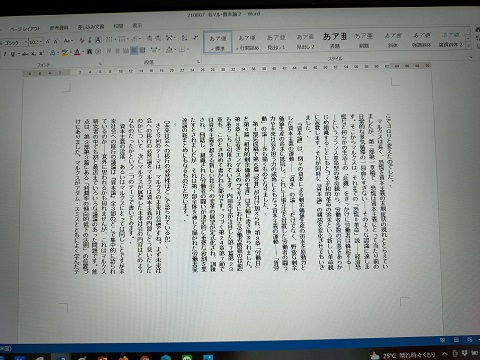The width and height of the screenshot is (480, 360).
Task: Apply the red font color
Action: [x=77, y=52]
